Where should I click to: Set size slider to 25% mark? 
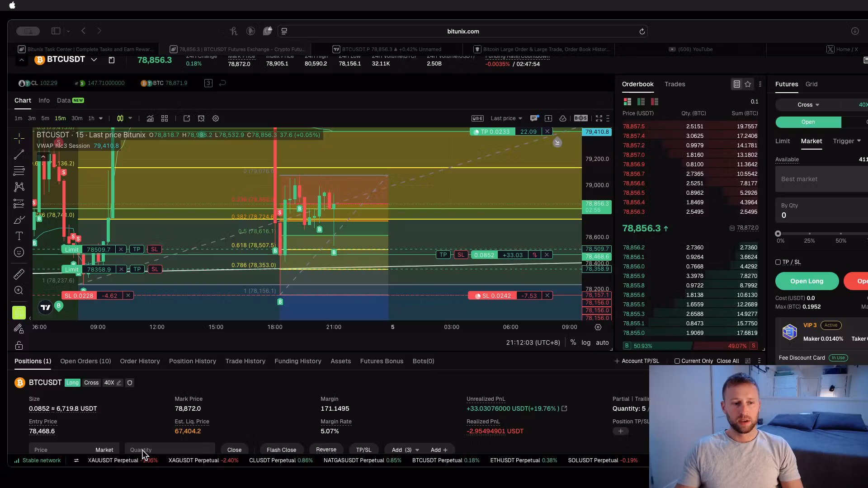coord(810,234)
